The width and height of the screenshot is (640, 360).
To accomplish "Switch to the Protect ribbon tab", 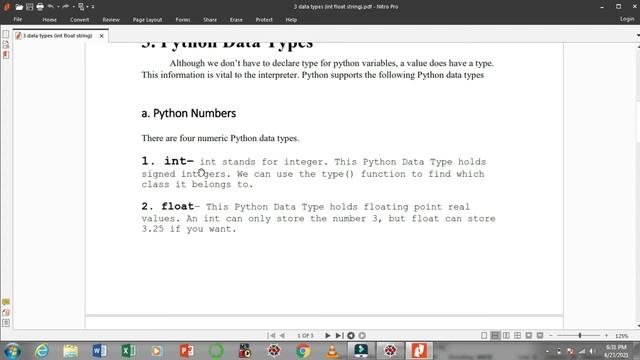I will tap(264, 20).
